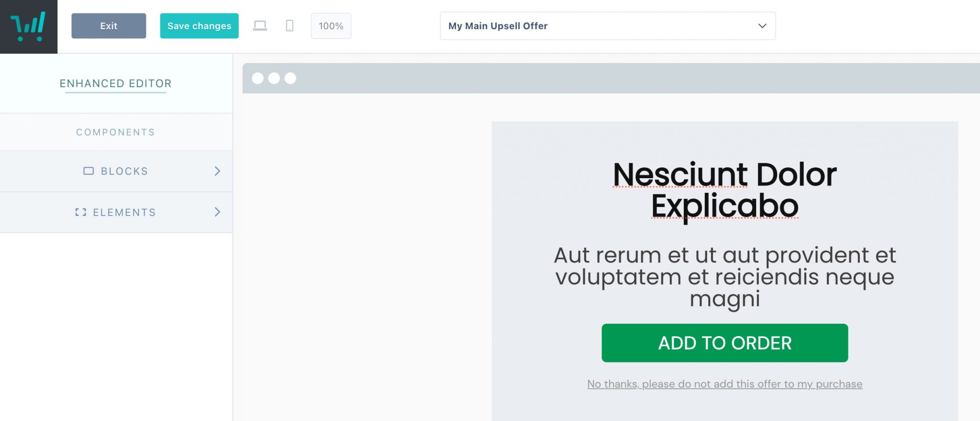Click the Aut rerum subtitle text

(x=724, y=277)
